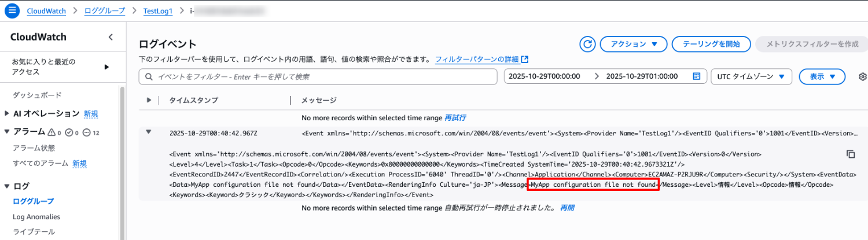Copy the log event message
Screen dimensions: 868x240
850,154
